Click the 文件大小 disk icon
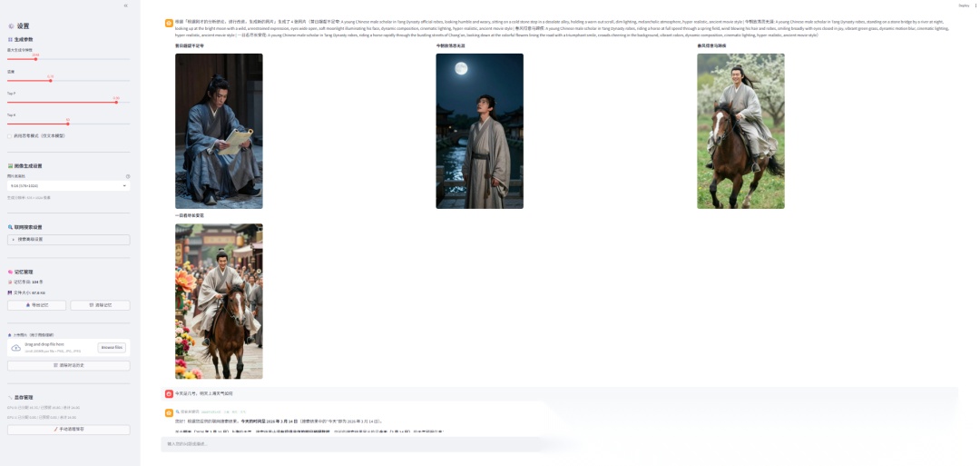Image resolution: width=980 pixels, height=466 pixels. tap(9, 292)
